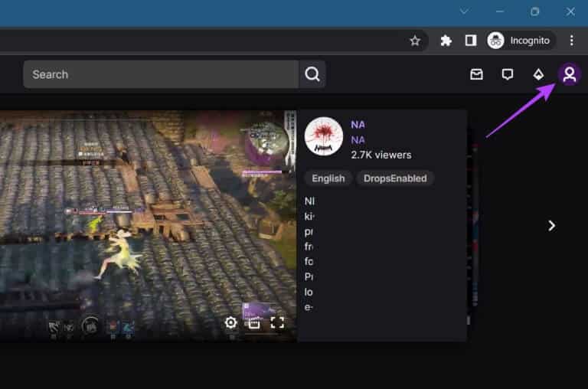Click the featured stream video preview
The image size is (588, 389).
tap(148, 225)
